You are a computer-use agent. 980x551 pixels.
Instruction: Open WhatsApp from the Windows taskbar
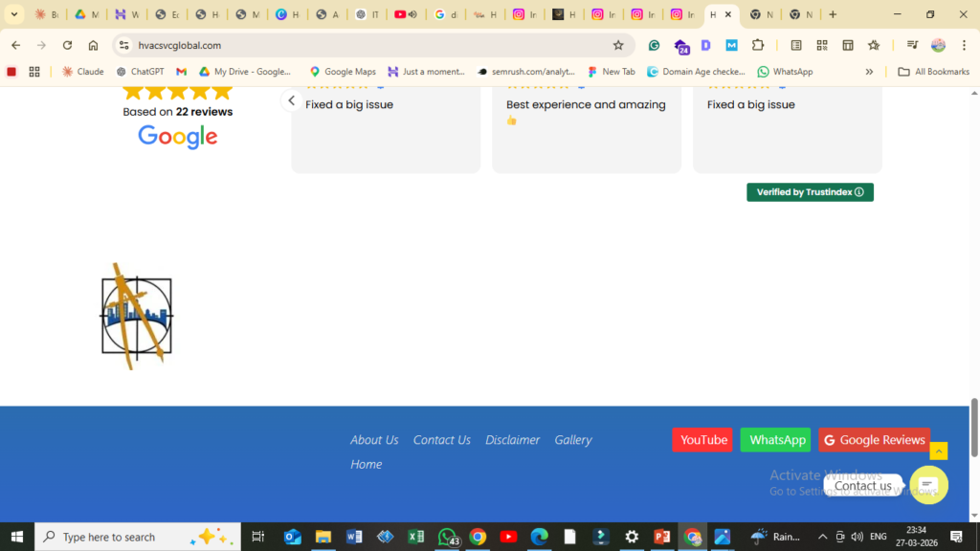(447, 537)
